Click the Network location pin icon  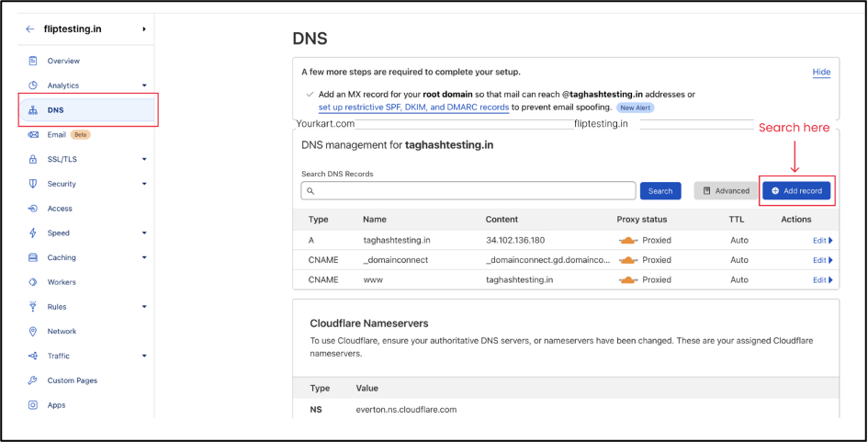point(33,331)
